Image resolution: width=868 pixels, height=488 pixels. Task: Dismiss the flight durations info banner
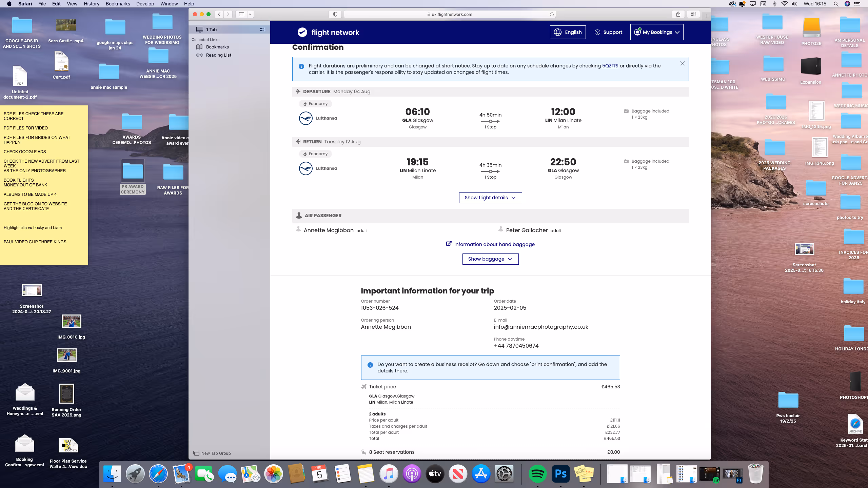click(x=683, y=63)
